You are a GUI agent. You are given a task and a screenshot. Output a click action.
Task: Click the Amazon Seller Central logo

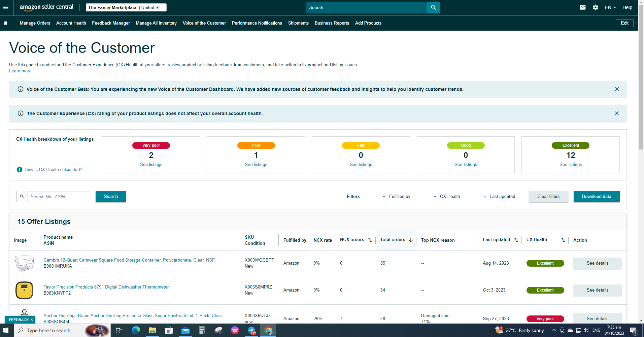[x=46, y=7]
